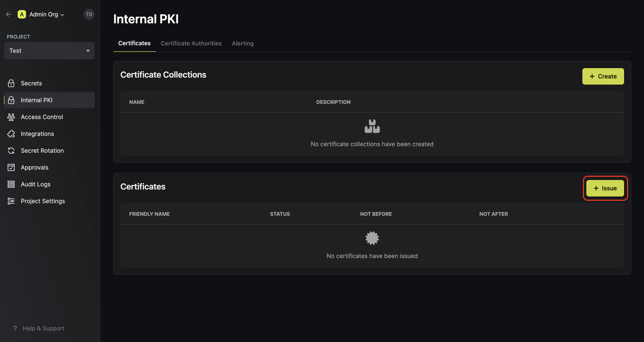Screen dimensions: 644x342
Task: Click the Project Settings sliders icon
Action: tap(11, 201)
